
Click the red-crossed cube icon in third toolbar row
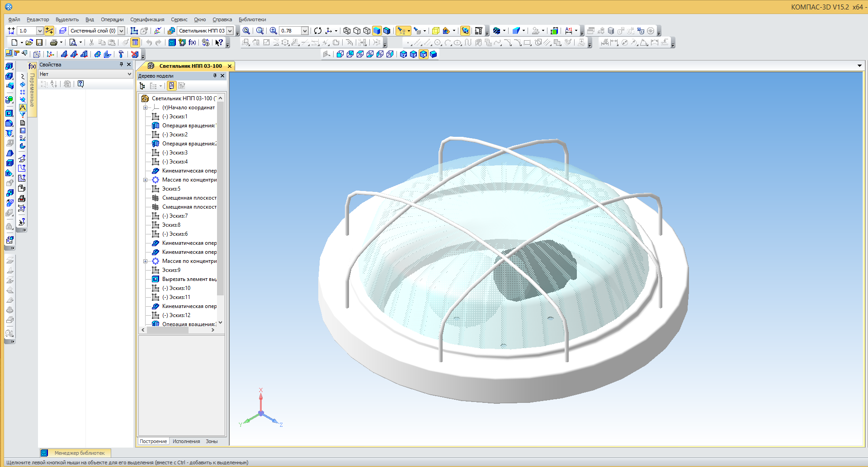click(x=135, y=54)
